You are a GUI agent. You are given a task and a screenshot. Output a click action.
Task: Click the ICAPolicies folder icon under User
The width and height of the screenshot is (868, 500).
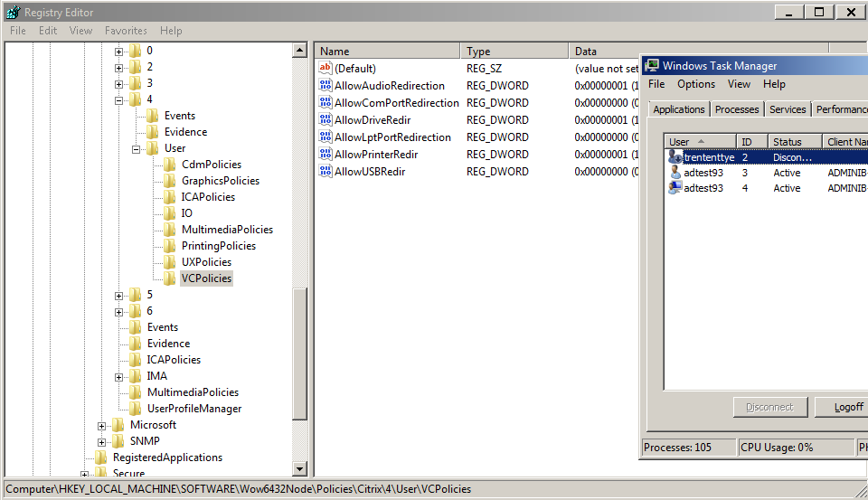[x=169, y=197]
